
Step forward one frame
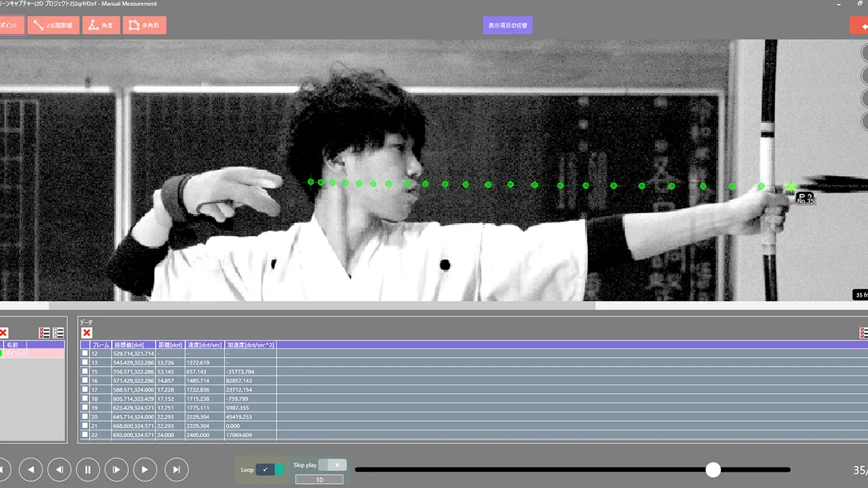click(x=117, y=469)
